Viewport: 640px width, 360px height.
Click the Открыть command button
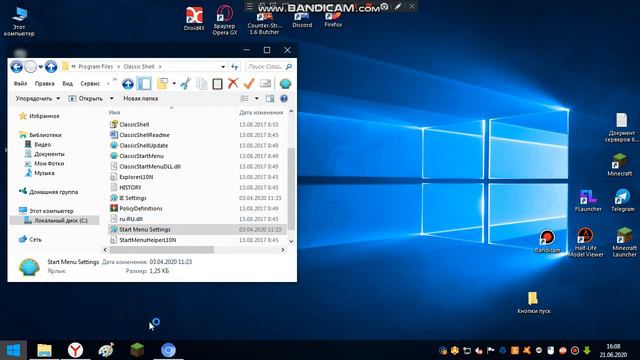click(86, 98)
